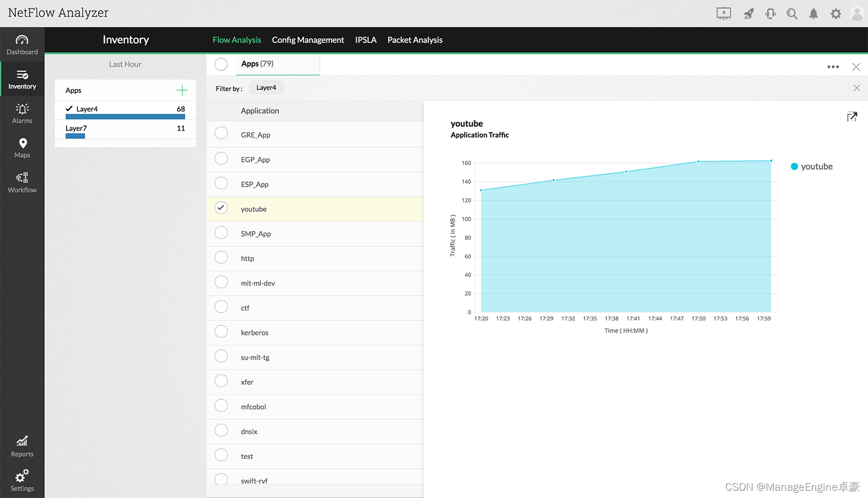The image size is (868, 498).
Task: Check the xfer row checkbox
Action: tap(221, 381)
